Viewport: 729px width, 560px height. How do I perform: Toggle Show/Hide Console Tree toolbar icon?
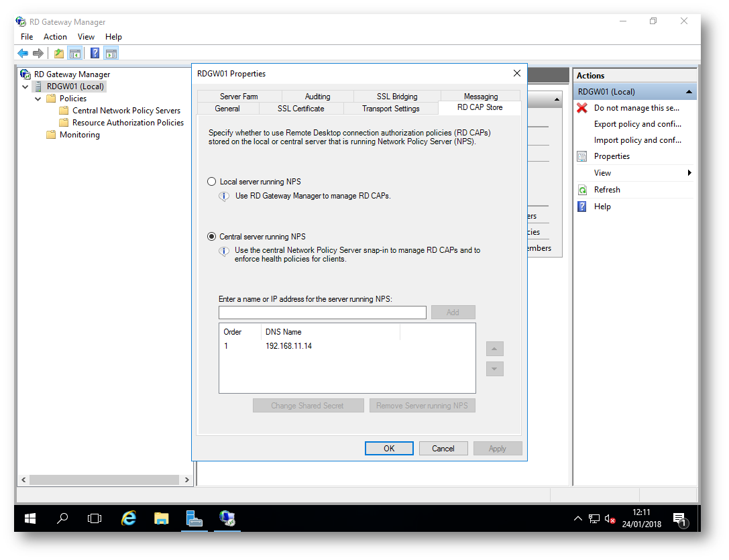coord(75,54)
